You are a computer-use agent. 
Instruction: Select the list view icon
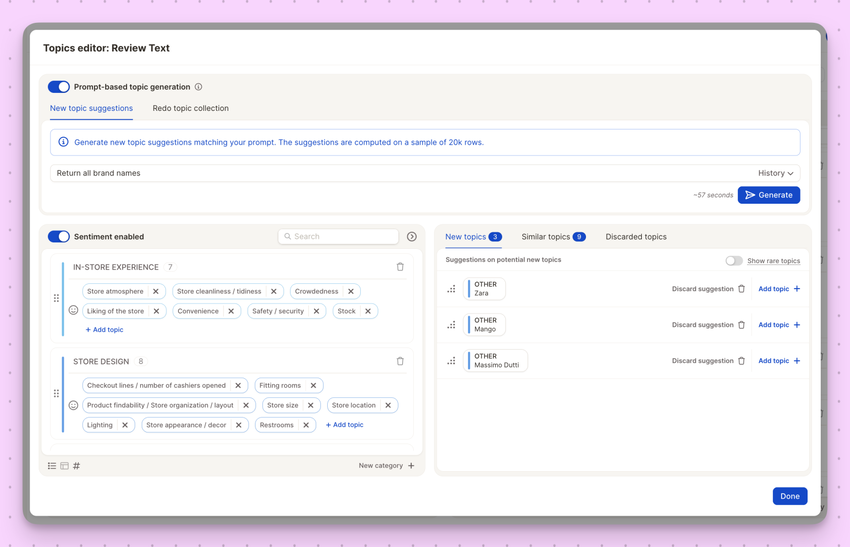[x=52, y=466]
